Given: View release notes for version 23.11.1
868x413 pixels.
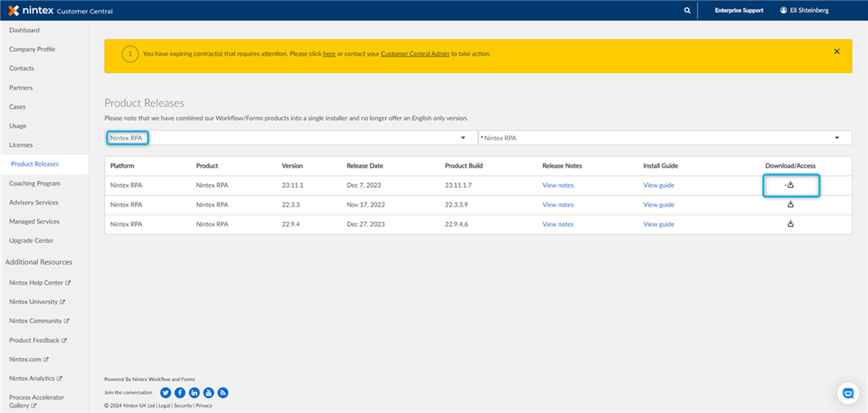Looking at the screenshot, I should coord(558,186).
